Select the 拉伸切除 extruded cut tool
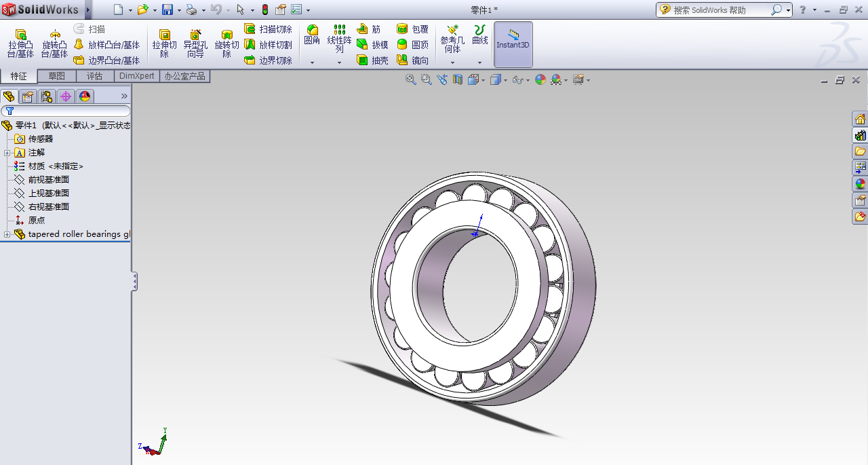The image size is (868, 465). click(164, 43)
